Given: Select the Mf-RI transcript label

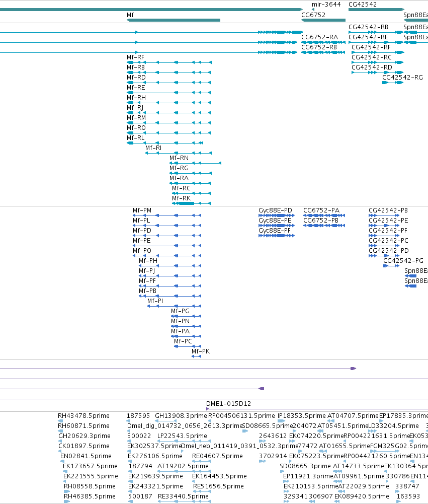Looking at the screenshot, I should tap(153, 148).
